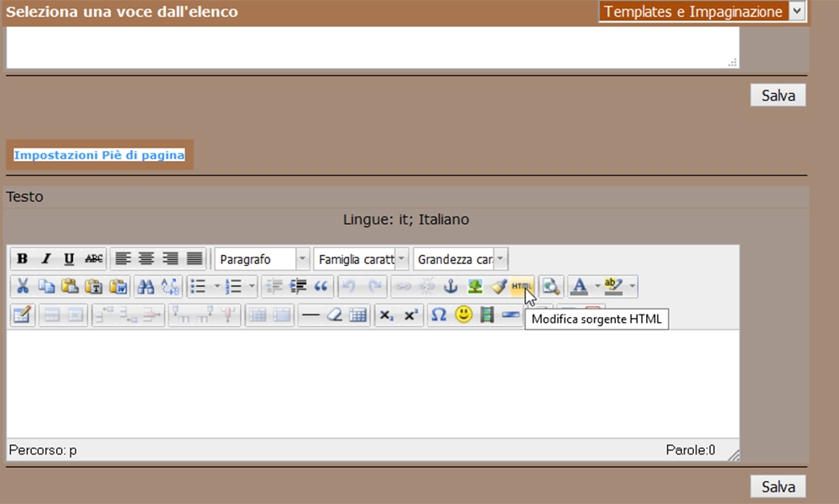Viewport: 839px width, 504px height.
Task: Click the 'Percorso: p' path text
Action: [43, 450]
